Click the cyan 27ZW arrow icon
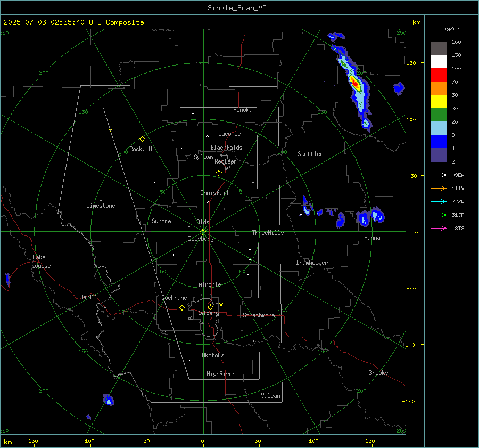Image resolution: width=479 pixels, height=448 pixels. 439,201
